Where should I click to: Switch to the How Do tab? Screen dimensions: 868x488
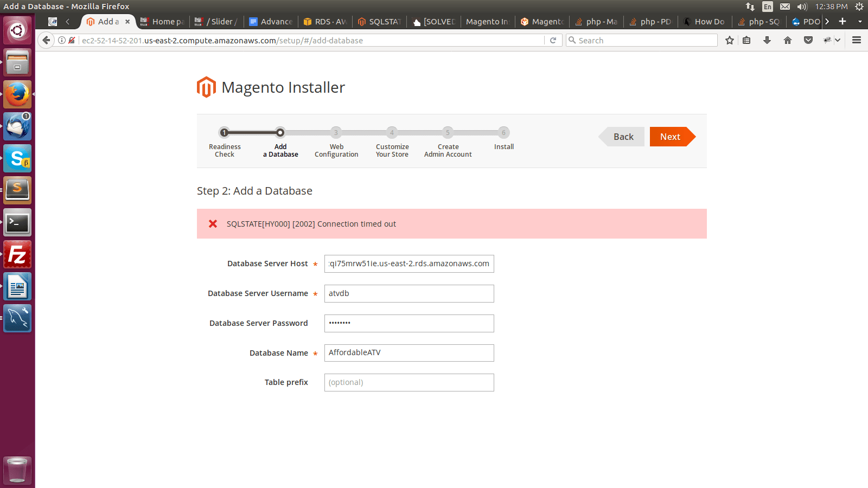705,22
